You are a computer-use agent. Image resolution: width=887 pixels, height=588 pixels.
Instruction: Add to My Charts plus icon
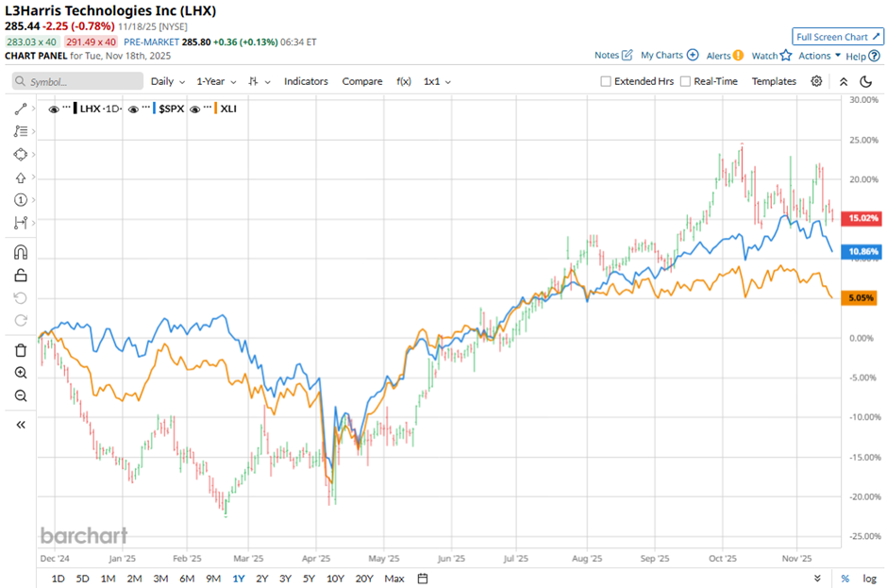tap(693, 55)
